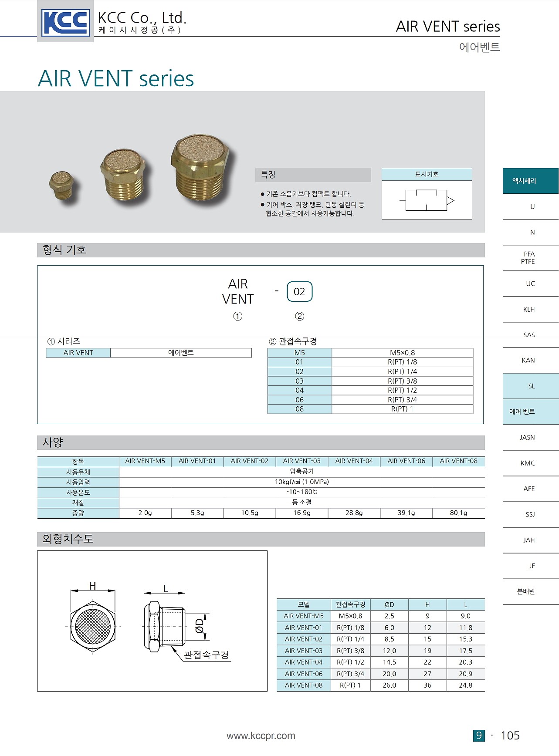Click the hexagon front-view dimension drawing

93,626
